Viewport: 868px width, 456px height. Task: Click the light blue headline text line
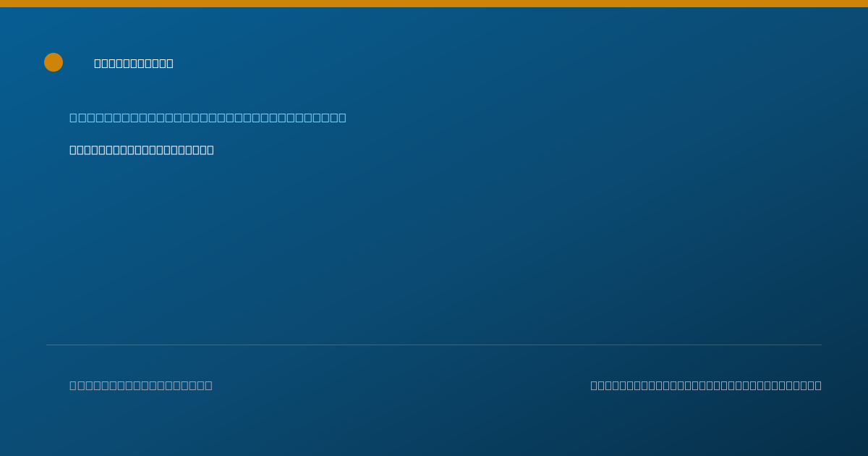pyautogui.click(x=208, y=117)
